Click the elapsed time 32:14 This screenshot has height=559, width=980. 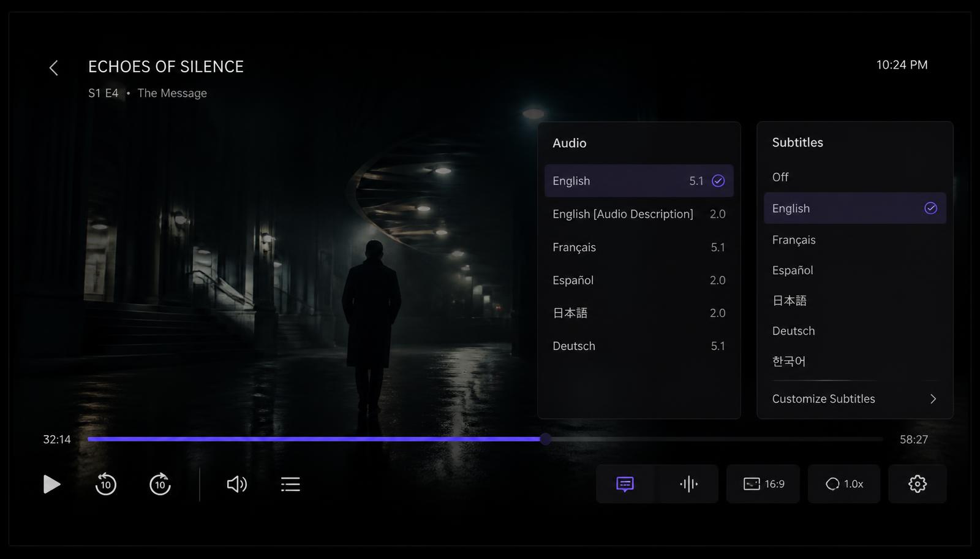click(57, 439)
